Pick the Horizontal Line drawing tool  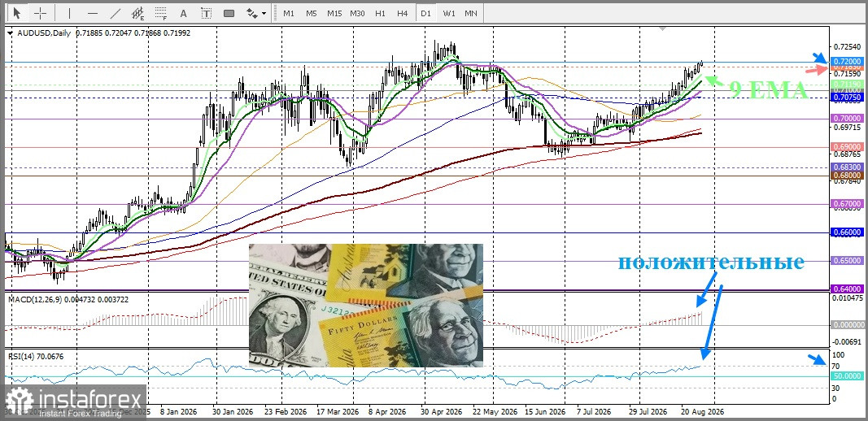[x=93, y=13]
